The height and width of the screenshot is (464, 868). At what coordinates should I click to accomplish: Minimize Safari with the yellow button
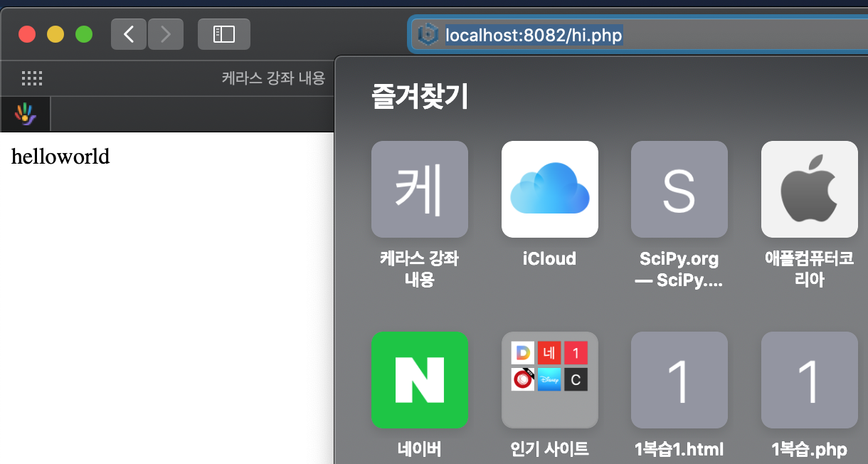coord(55,34)
